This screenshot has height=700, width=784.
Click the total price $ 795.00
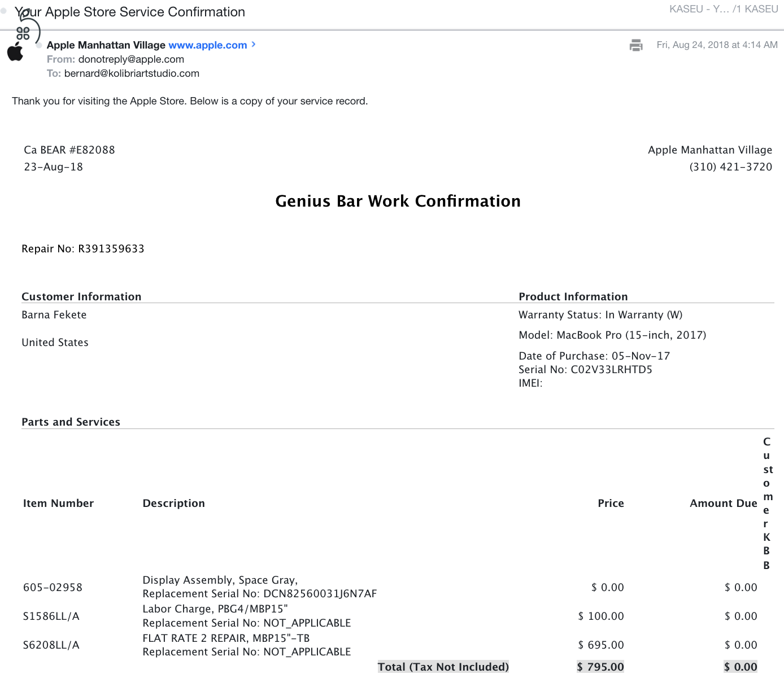point(600,667)
